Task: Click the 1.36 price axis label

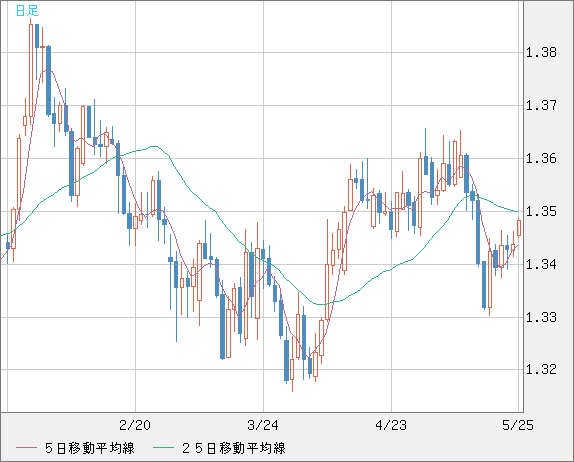Action: pyautogui.click(x=541, y=159)
